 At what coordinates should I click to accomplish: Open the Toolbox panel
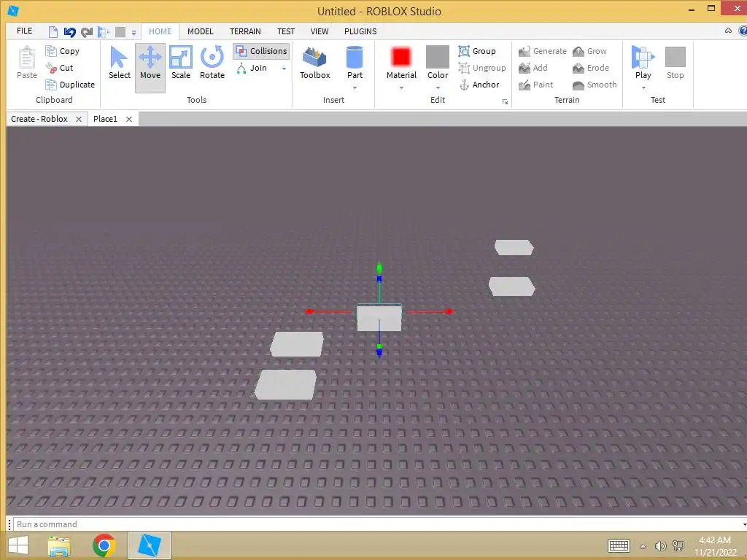coord(315,63)
